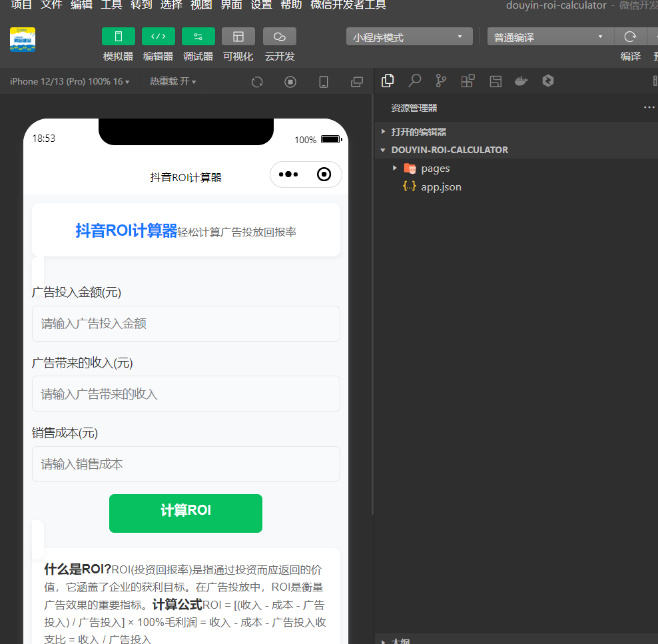Image resolution: width=658 pixels, height=644 pixels.
Task: Click the simulator stop icon
Action: click(290, 82)
